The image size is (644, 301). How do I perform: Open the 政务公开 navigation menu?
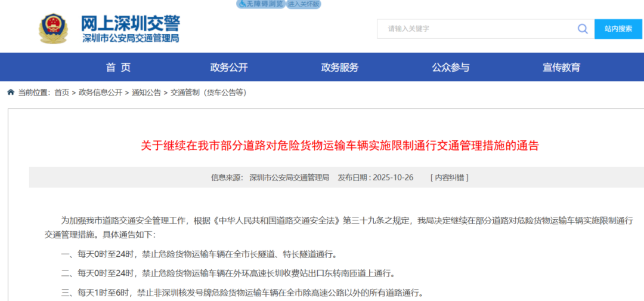coord(229,67)
